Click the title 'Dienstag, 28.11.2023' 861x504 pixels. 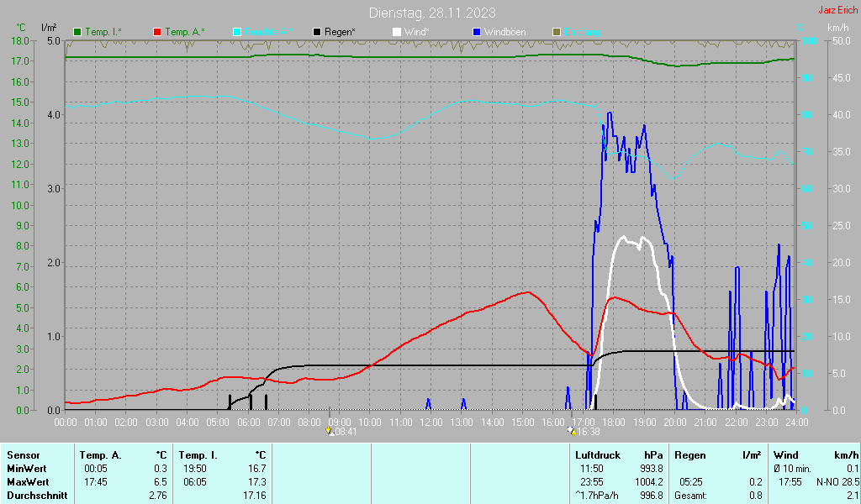432,13
